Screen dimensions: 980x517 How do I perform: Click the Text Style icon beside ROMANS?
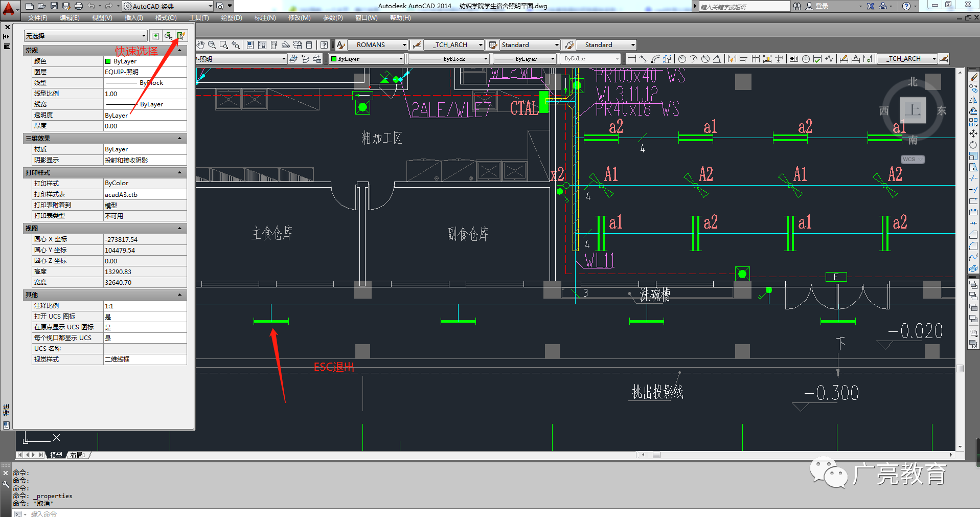point(341,45)
